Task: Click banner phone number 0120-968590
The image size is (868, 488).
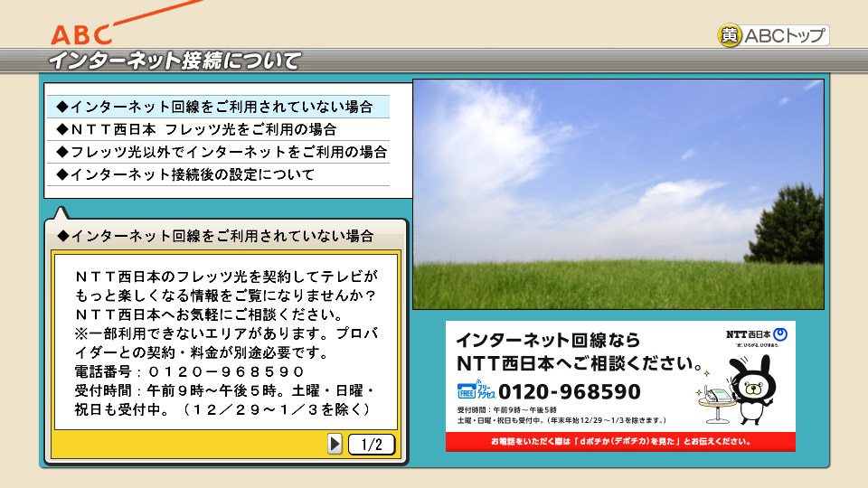Action: 569,391
